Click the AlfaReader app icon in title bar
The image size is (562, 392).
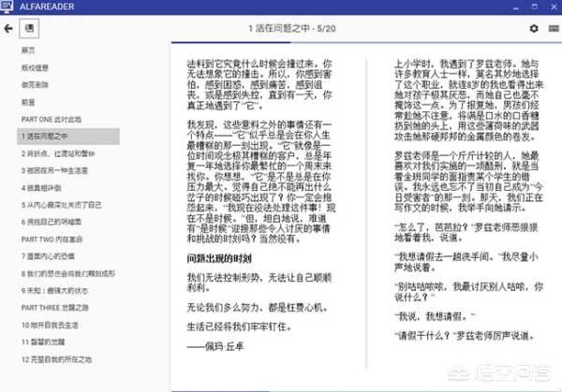pyautogui.click(x=7, y=7)
